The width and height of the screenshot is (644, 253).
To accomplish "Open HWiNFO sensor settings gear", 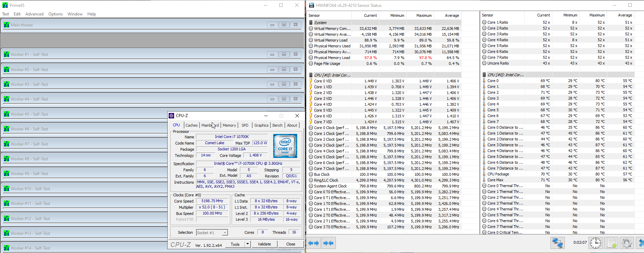I will coord(627,243).
